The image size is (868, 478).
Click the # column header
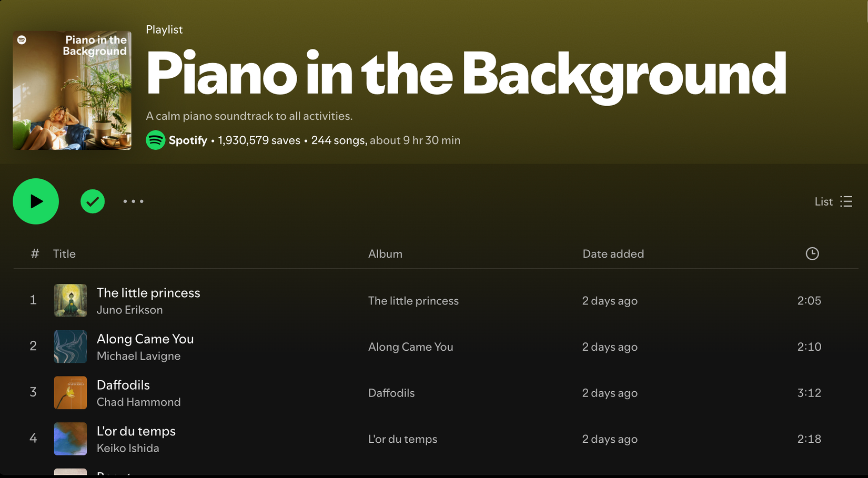pos(35,253)
